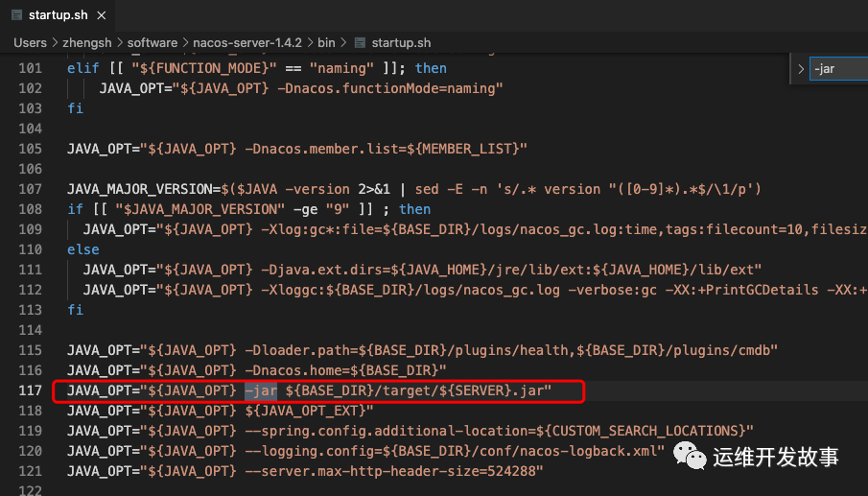868x496 pixels.
Task: Open bin breadcrumb segment
Action: 326,42
